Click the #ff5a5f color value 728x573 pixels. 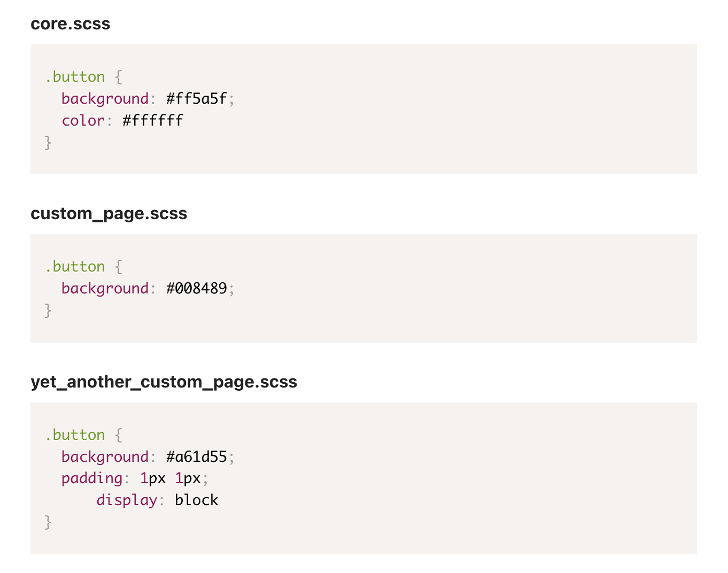point(197,99)
